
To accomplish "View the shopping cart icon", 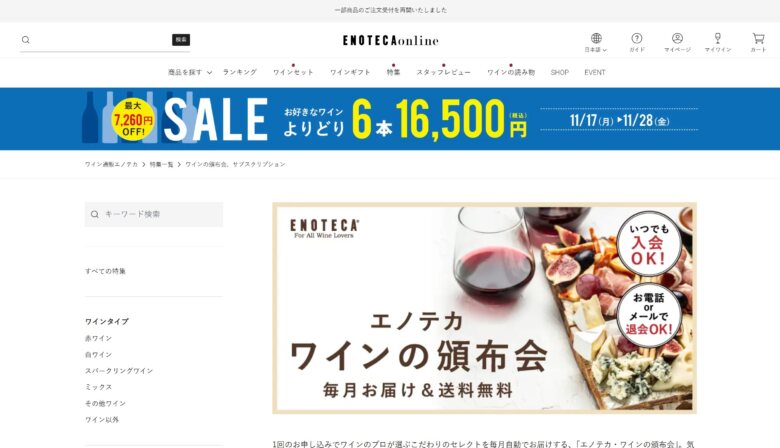I will tap(758, 38).
